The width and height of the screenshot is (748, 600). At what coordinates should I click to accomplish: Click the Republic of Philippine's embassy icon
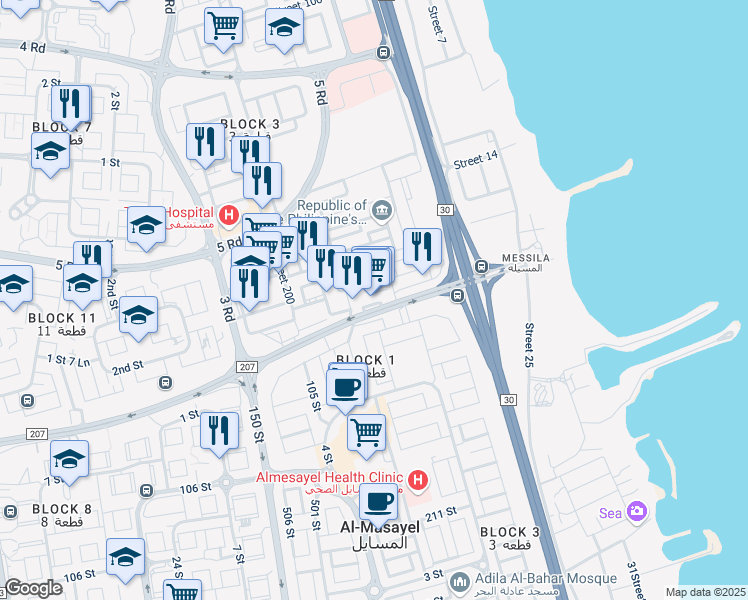pyautogui.click(x=382, y=210)
